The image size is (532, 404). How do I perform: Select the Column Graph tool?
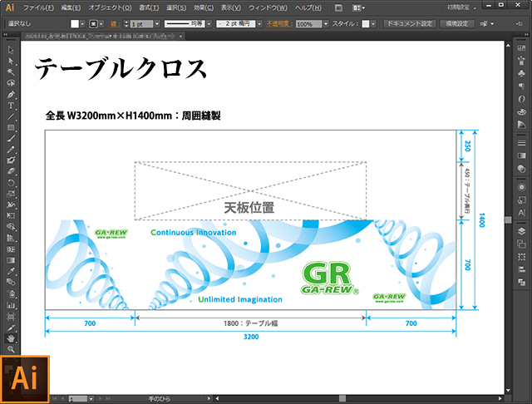tap(11, 305)
